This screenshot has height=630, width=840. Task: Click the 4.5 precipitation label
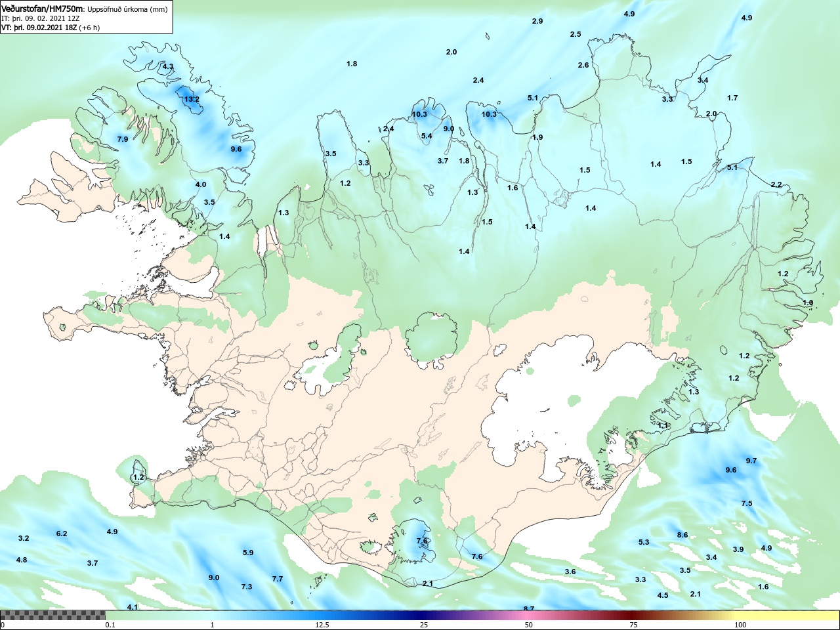pyautogui.click(x=663, y=595)
